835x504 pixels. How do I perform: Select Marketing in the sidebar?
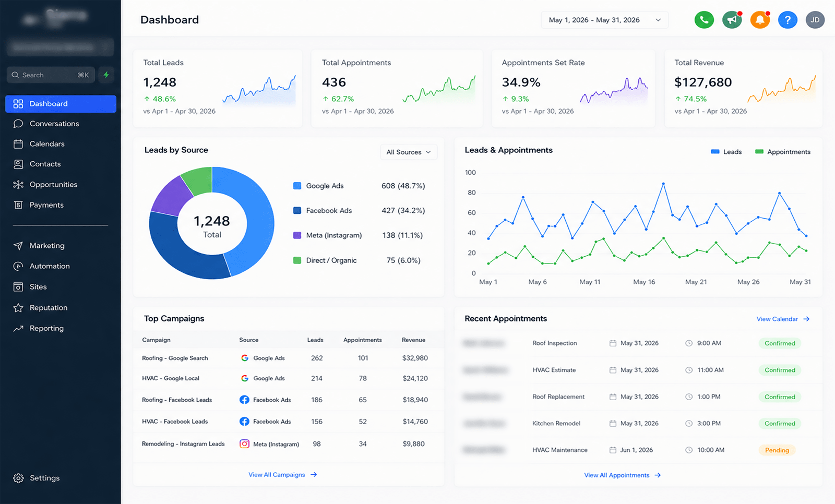[x=47, y=246]
